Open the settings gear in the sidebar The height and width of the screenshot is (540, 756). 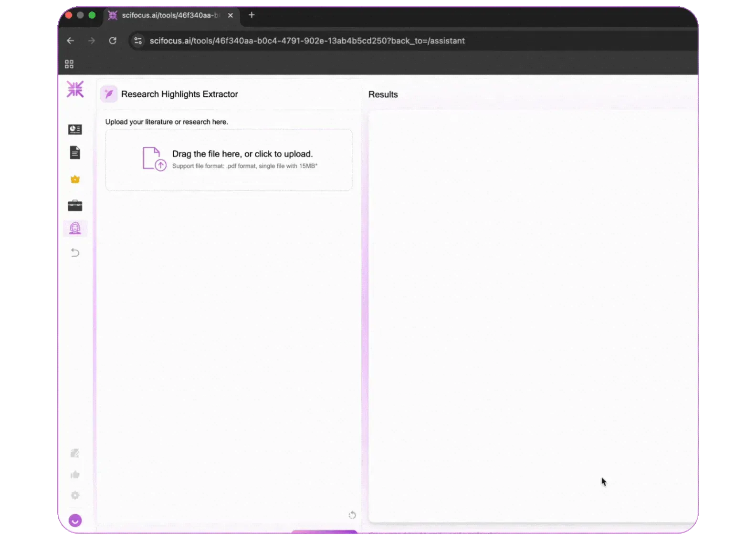point(75,496)
